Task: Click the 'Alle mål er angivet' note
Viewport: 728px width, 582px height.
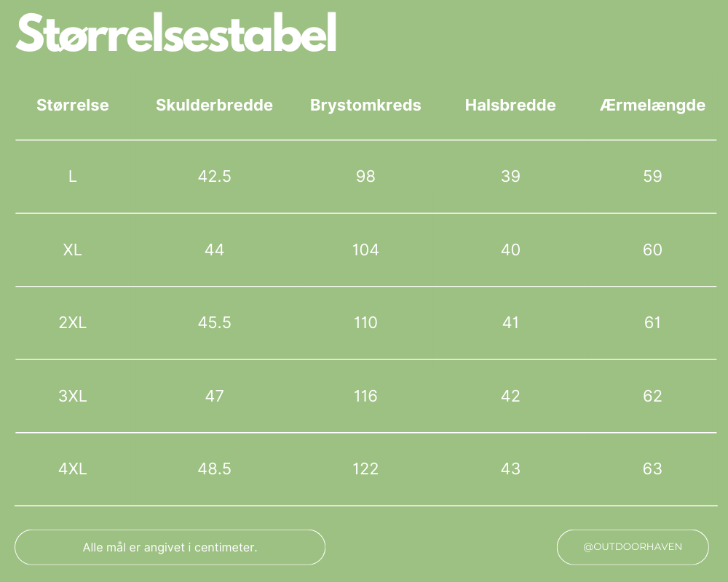Action: [x=170, y=547]
